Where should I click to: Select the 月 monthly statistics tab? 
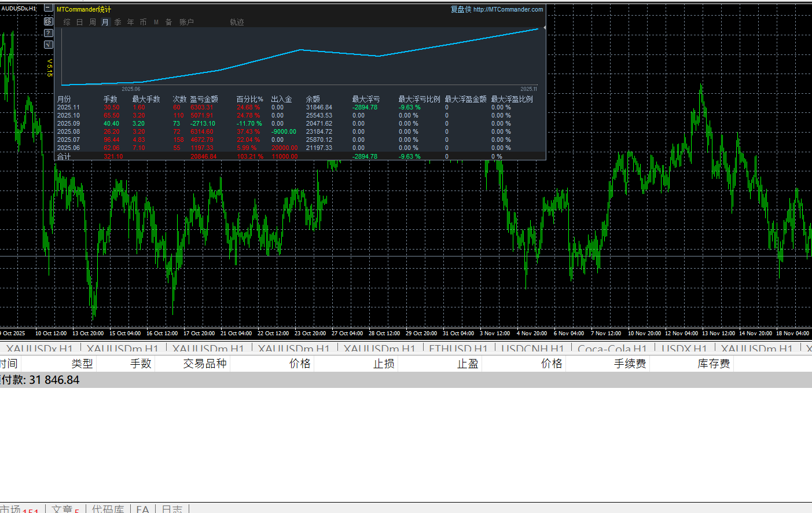pos(105,22)
